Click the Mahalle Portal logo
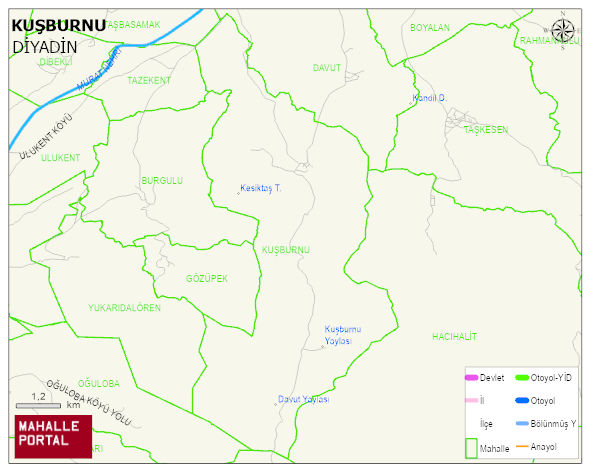 [x=53, y=437]
